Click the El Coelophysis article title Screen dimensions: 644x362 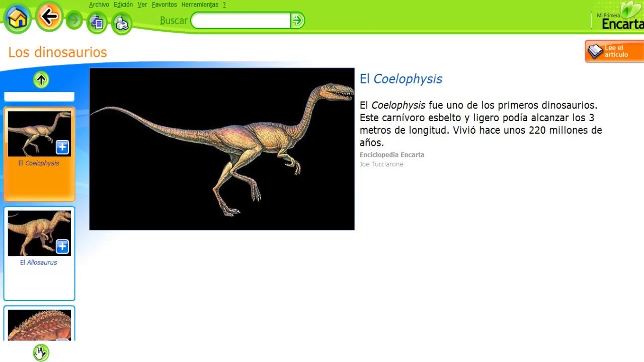[401, 79]
